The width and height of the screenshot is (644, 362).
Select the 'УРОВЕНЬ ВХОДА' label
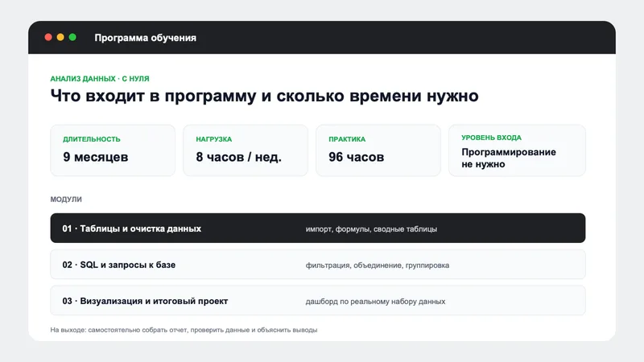point(491,138)
